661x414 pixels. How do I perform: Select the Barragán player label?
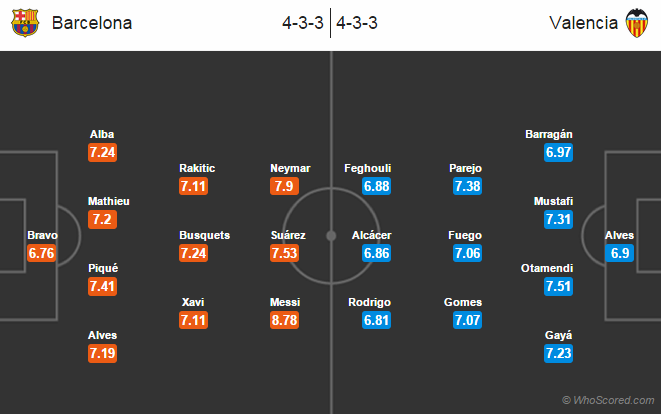tap(549, 134)
